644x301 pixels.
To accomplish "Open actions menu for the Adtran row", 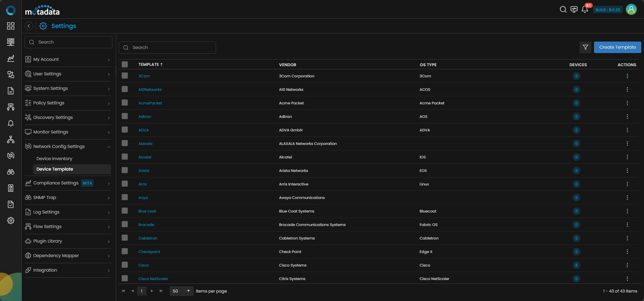I will pyautogui.click(x=627, y=117).
